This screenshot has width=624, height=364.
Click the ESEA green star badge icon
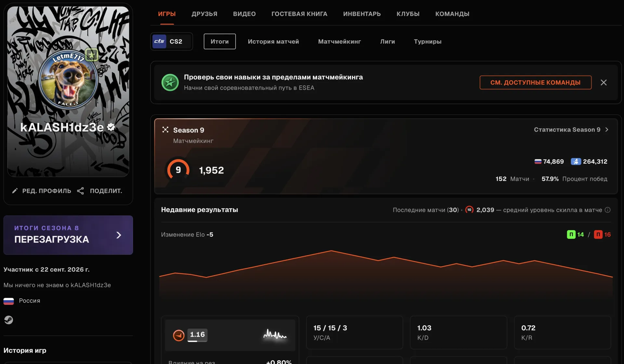(x=170, y=83)
